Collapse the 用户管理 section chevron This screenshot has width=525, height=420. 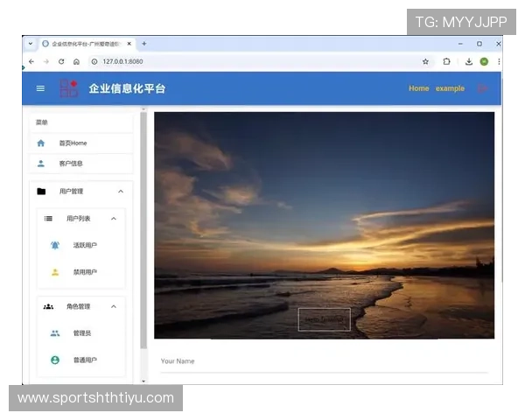point(121,192)
